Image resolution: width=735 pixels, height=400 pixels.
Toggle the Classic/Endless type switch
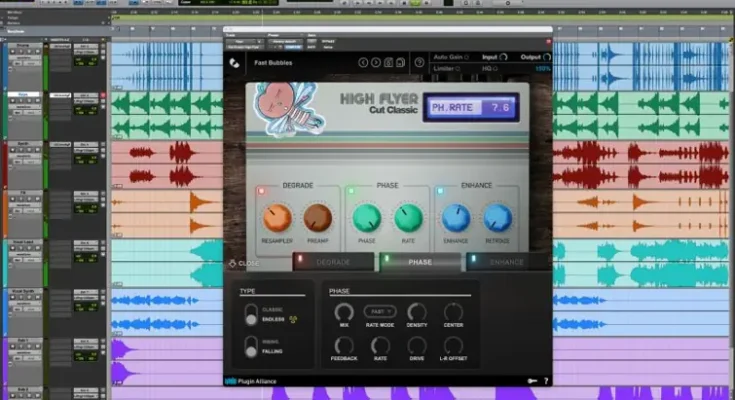click(x=251, y=314)
